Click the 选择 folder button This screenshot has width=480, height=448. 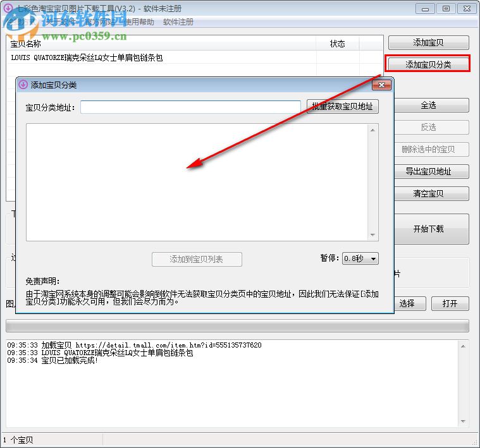(x=410, y=303)
